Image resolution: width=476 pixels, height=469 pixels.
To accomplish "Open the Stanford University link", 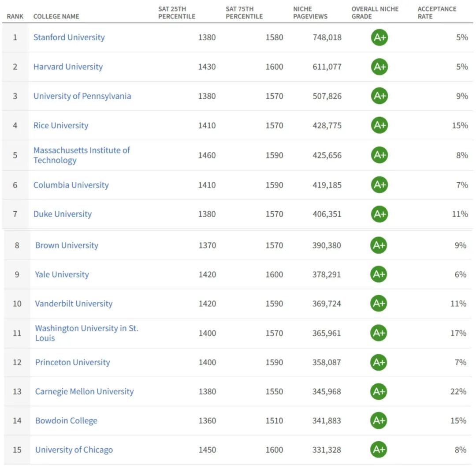I will click(x=69, y=38).
